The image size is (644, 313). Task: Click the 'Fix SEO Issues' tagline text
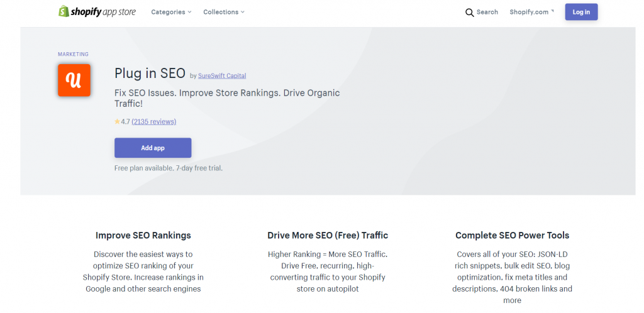click(x=227, y=98)
